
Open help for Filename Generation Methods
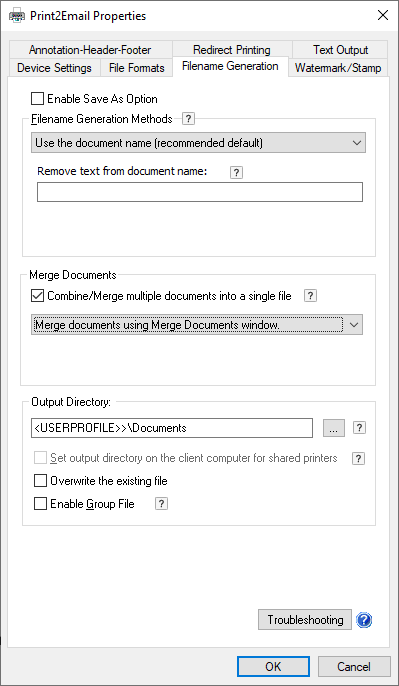pyautogui.click(x=188, y=119)
